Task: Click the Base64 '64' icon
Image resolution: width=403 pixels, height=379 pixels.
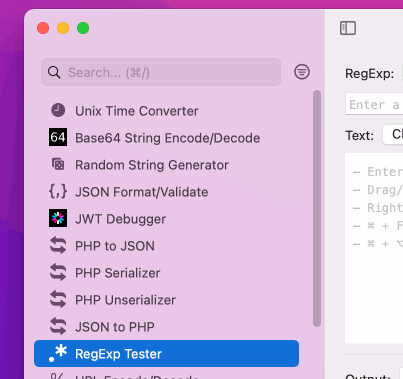Action: click(x=58, y=137)
